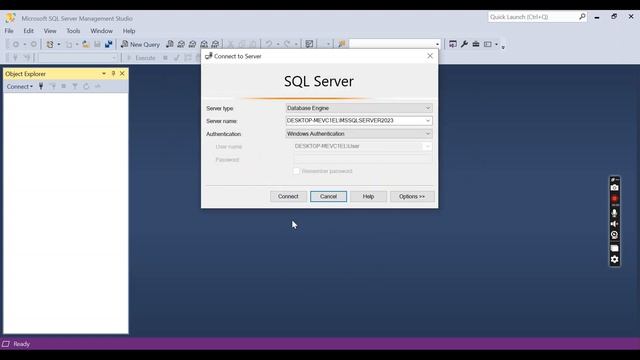Open the Window menu

pos(101,31)
